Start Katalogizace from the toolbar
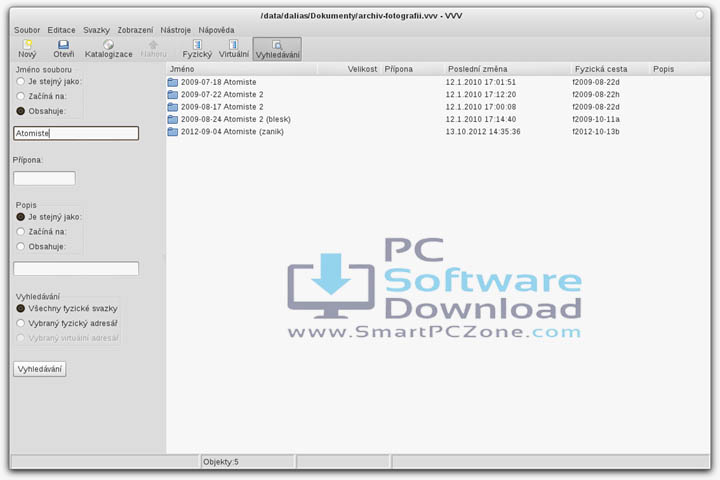Viewport: 720px width, 480px height. click(x=108, y=49)
